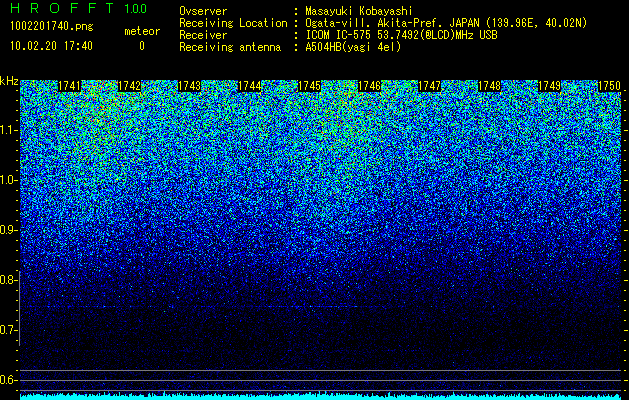629x400 pixels.
Task: Click the 1.0 frequency axis label
Action: (8, 180)
